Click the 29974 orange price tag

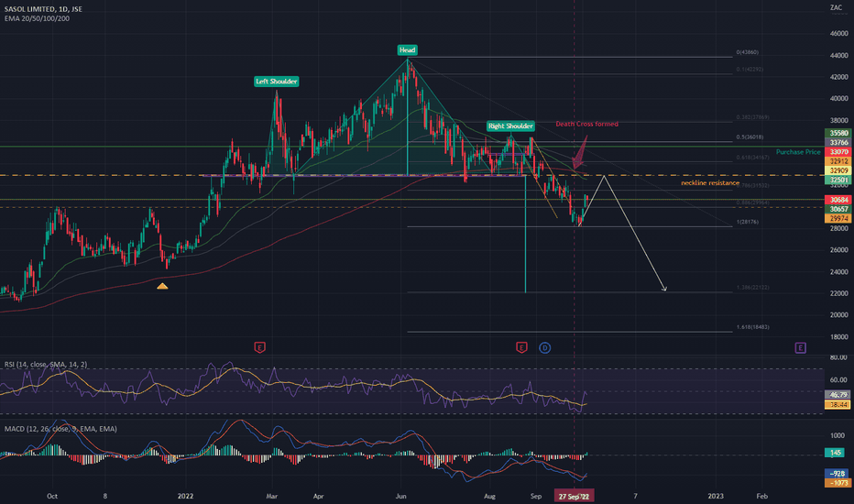(838, 218)
